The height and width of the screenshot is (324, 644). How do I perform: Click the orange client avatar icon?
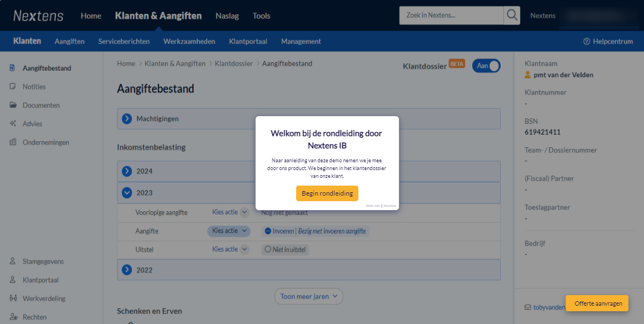tap(528, 75)
